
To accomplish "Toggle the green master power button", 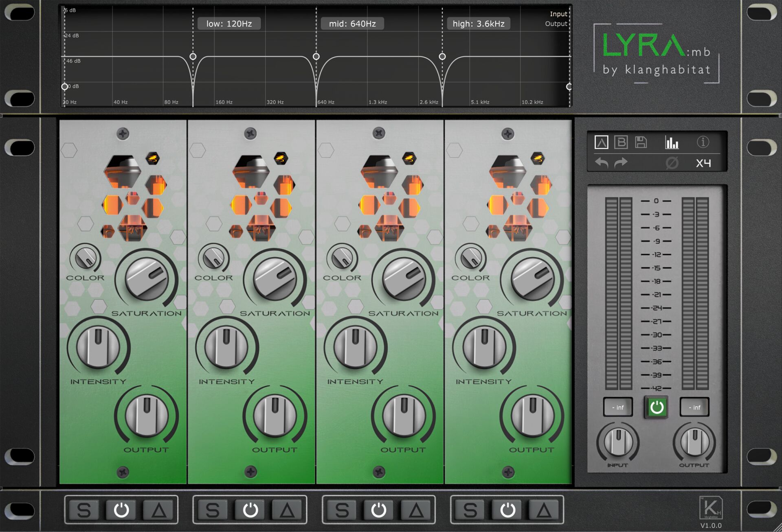I will pyautogui.click(x=656, y=407).
